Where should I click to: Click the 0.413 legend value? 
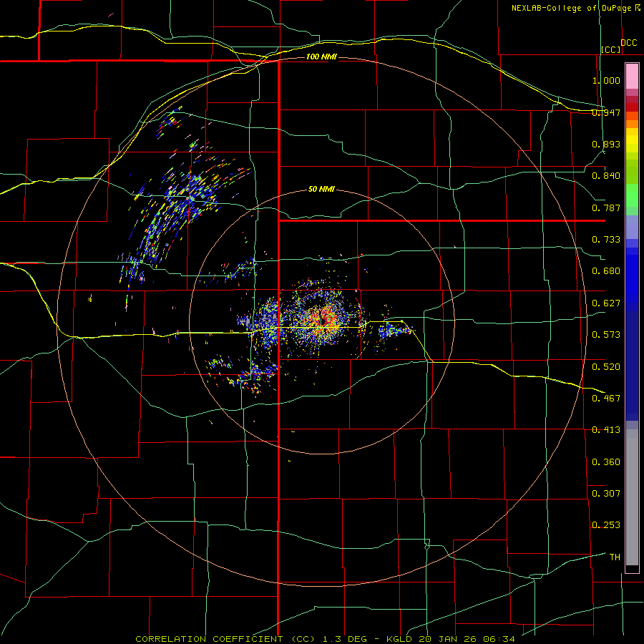[x=606, y=430]
